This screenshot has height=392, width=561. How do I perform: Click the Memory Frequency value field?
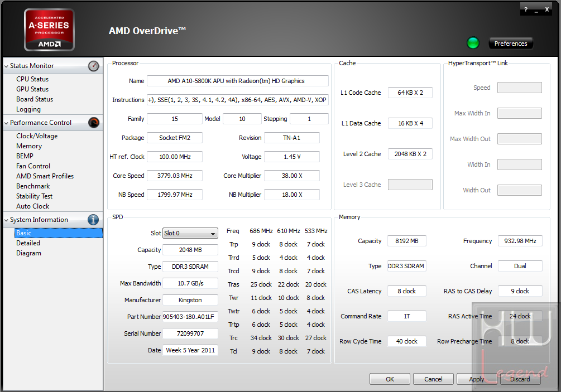pos(520,241)
